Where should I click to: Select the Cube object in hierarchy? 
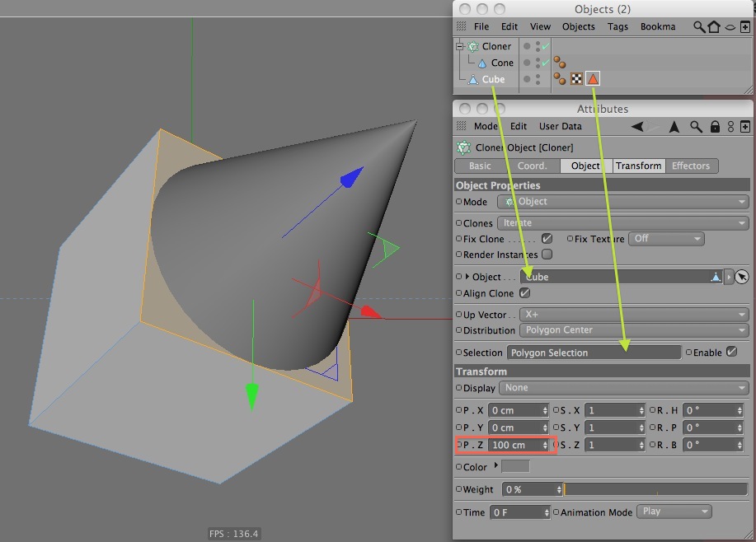(x=493, y=79)
